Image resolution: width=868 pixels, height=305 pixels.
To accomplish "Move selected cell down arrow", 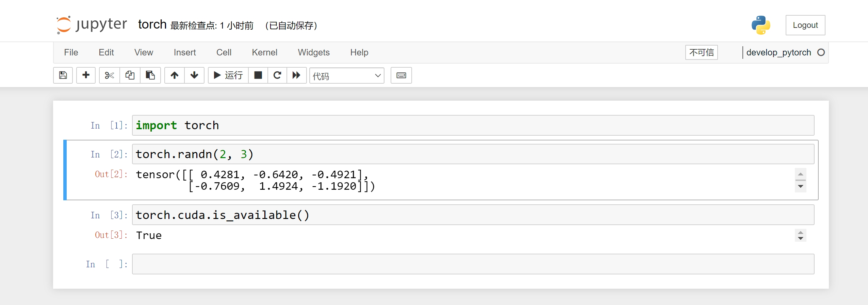I will click(x=194, y=75).
